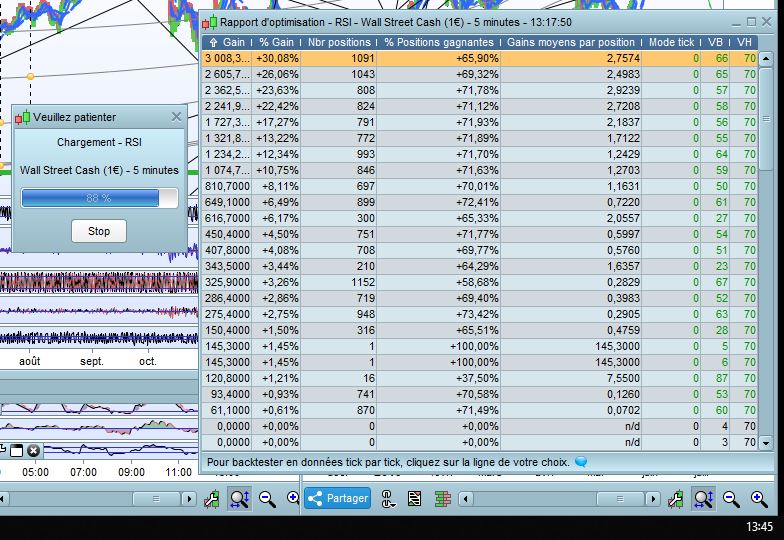Click the VB value 59 cell
Screen dimensions: 784x540
tap(715, 170)
